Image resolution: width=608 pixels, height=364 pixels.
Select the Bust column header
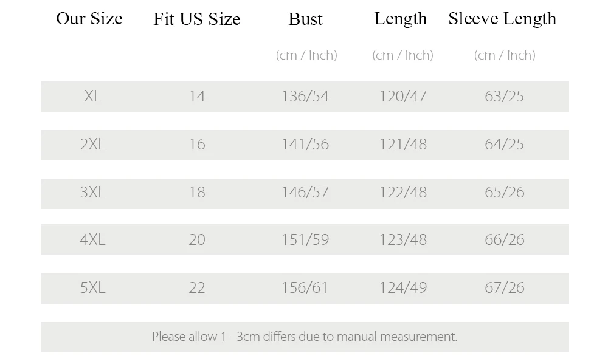pos(306,19)
